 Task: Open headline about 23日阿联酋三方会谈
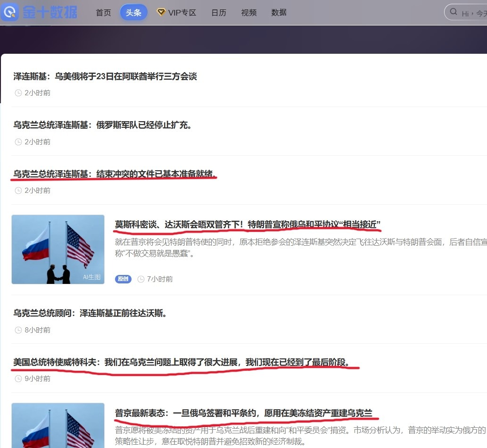[x=105, y=76]
